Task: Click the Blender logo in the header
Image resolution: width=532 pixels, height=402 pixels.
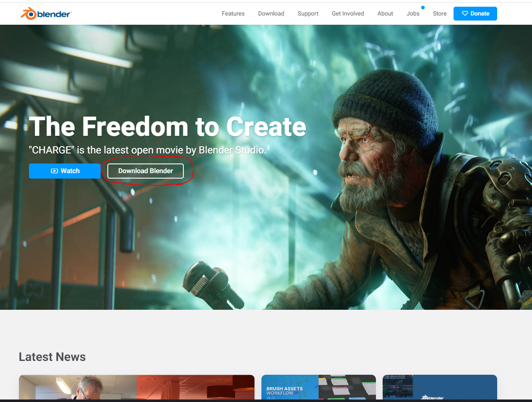Action: pyautogui.click(x=46, y=14)
